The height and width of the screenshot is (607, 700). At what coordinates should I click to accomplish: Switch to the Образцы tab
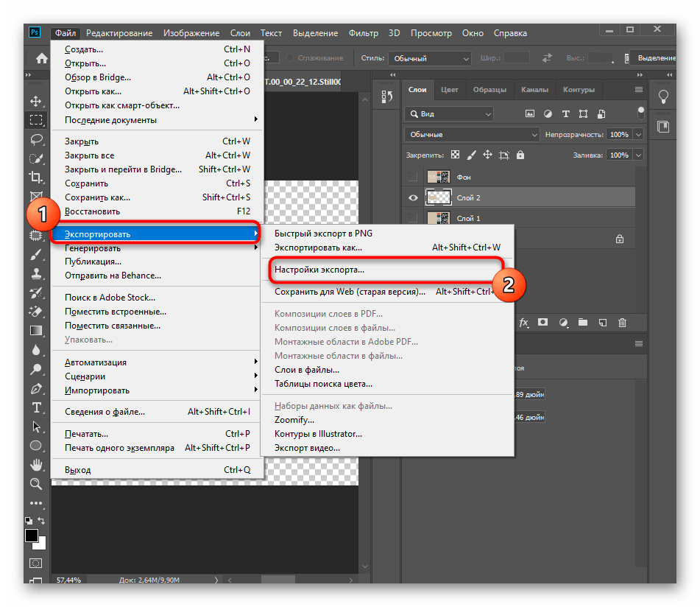(489, 90)
